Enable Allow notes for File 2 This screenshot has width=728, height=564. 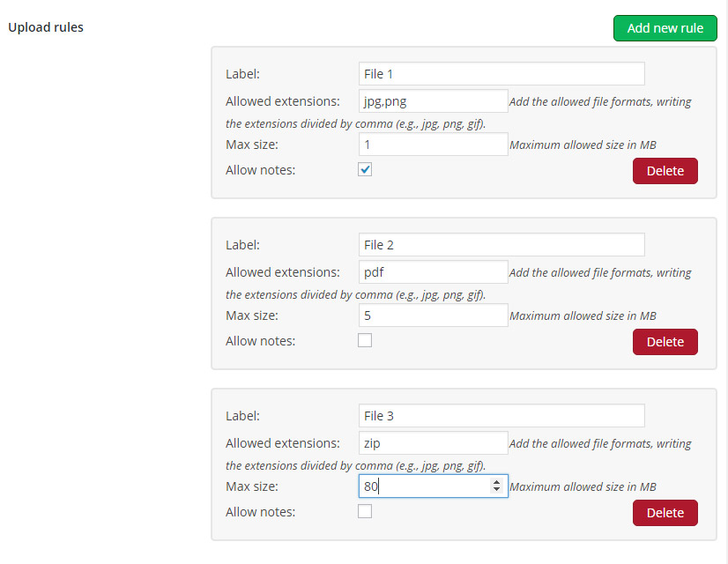tap(365, 340)
